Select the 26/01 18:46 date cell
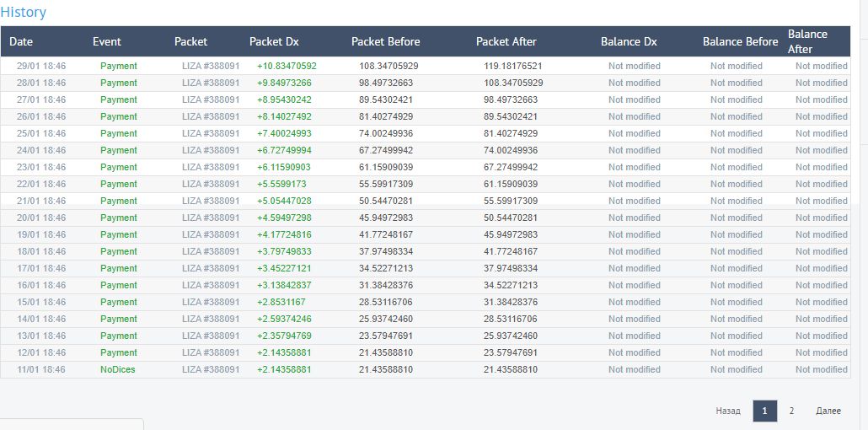The image size is (868, 430). (41, 116)
